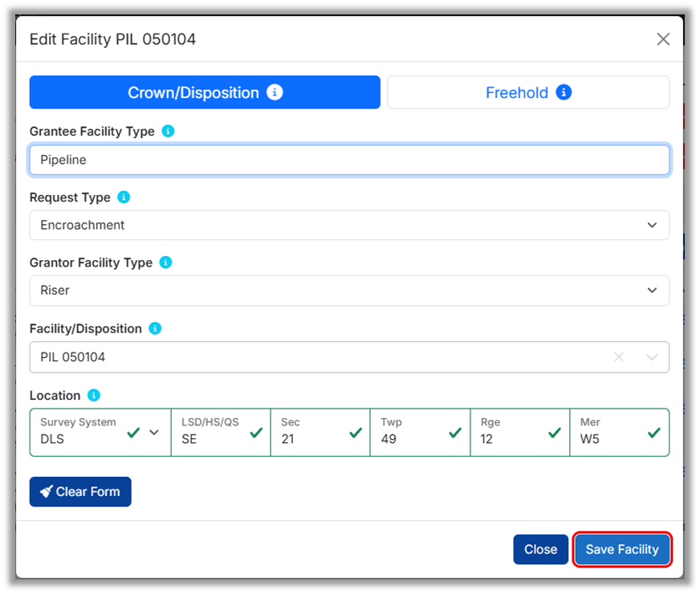Click info icon inside Crown/Disposition tab
The height and width of the screenshot is (594, 700).
pos(275,92)
